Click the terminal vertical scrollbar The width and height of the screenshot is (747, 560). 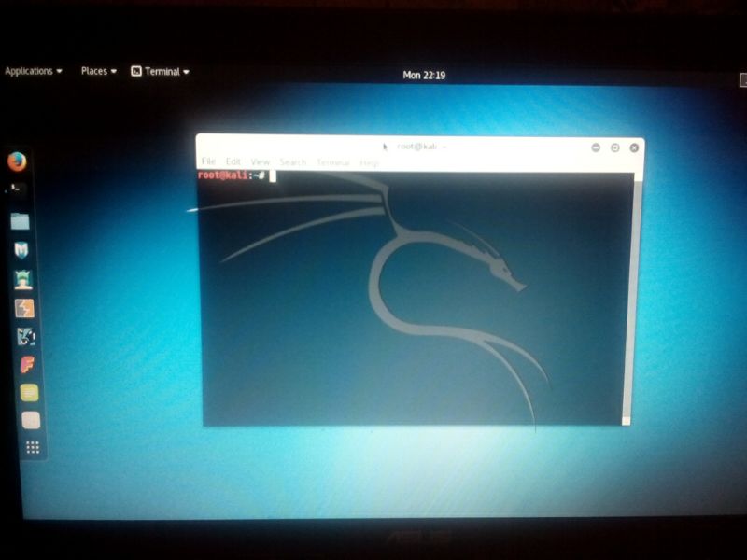pos(639,299)
